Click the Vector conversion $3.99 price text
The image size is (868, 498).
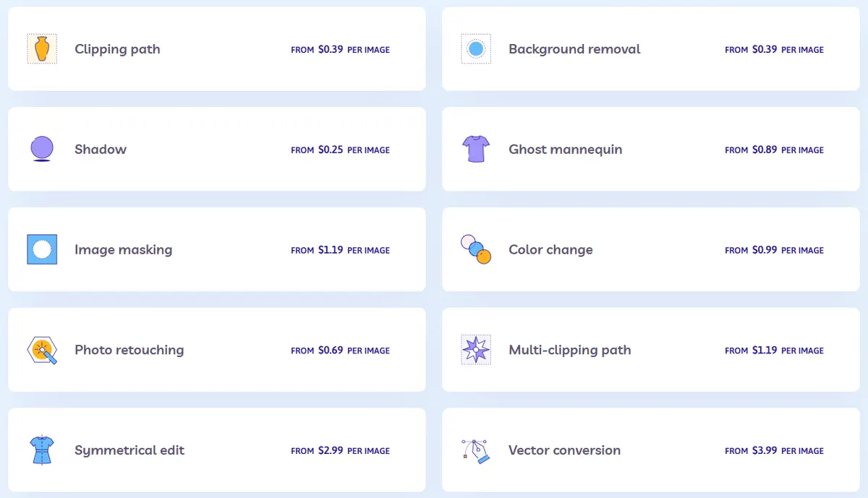[x=765, y=450]
